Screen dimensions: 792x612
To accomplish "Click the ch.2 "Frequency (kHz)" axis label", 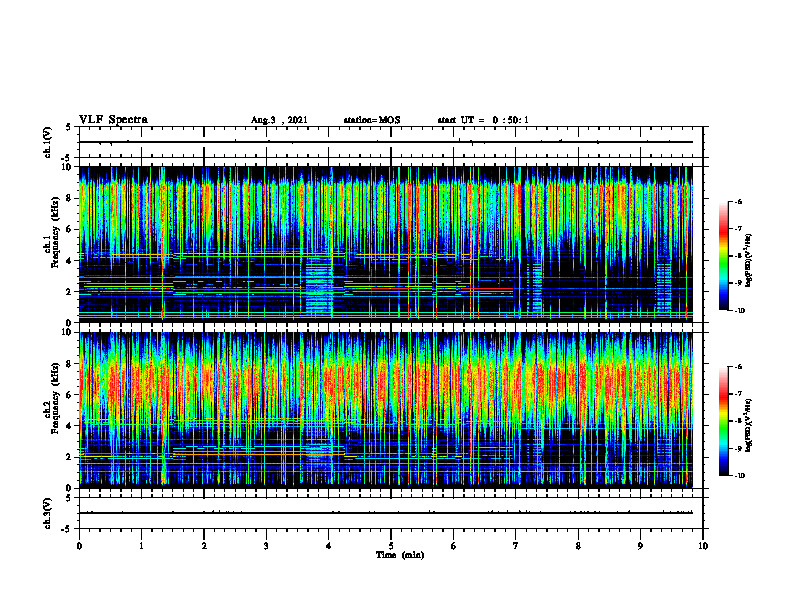I will click(x=55, y=397).
